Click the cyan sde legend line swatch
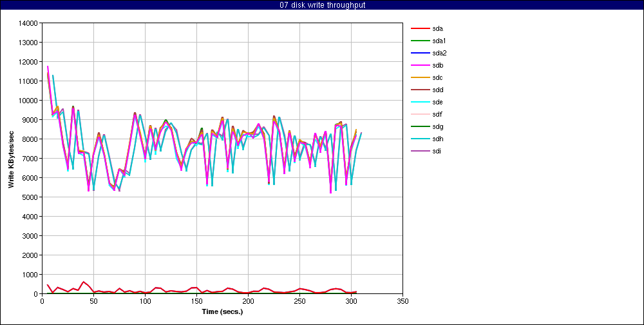The width and height of the screenshot is (644, 325). point(420,102)
